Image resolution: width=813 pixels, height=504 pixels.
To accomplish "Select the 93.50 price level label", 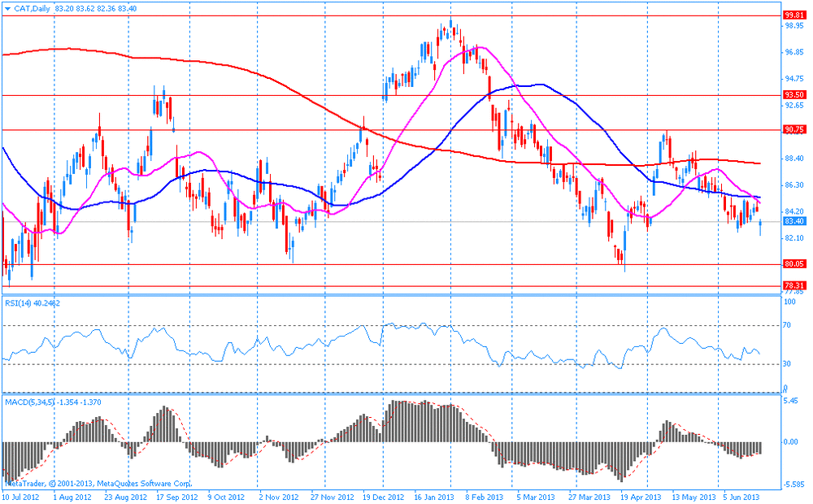I will [x=794, y=95].
